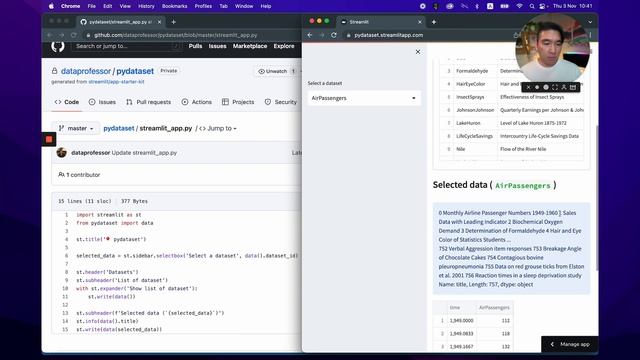Go back in Streamlit window
640x360 pixels.
[310, 35]
